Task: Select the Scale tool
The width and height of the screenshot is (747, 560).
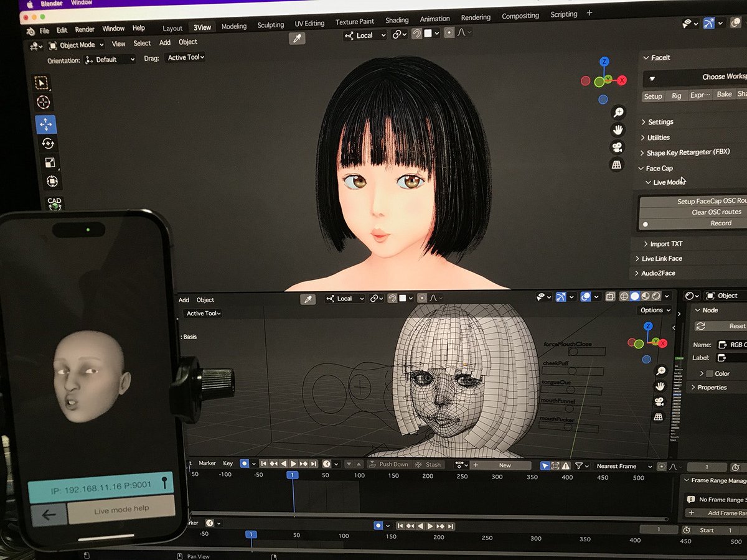Action: [50, 163]
